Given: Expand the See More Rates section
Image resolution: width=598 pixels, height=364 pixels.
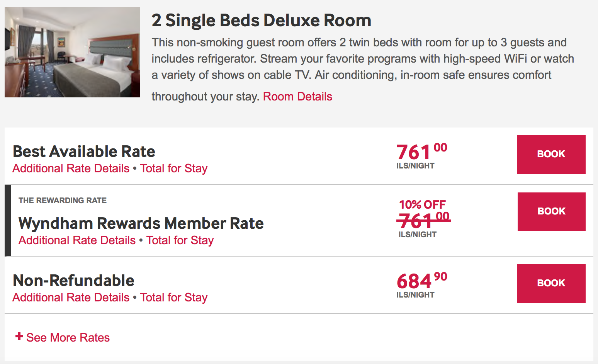Looking at the screenshot, I should pyautogui.click(x=63, y=337).
